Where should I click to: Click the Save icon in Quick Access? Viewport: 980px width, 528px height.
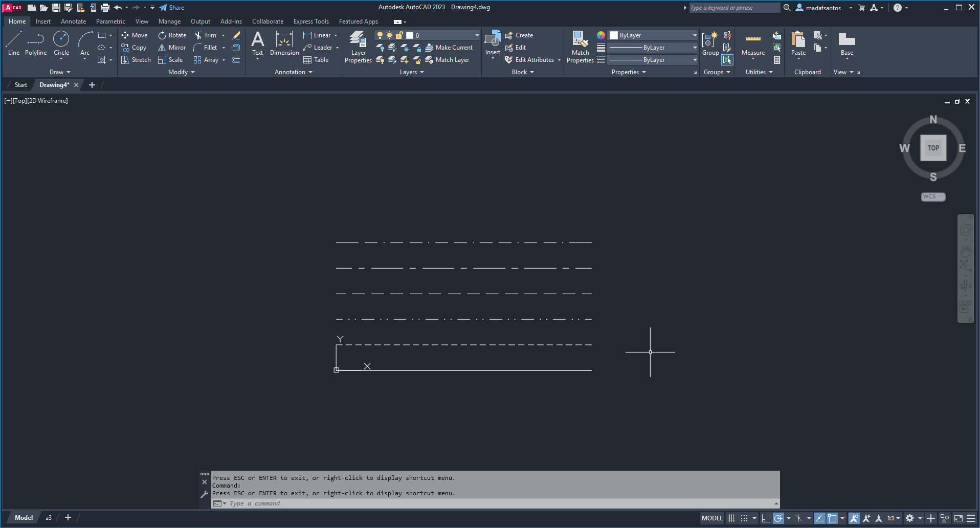click(56, 8)
